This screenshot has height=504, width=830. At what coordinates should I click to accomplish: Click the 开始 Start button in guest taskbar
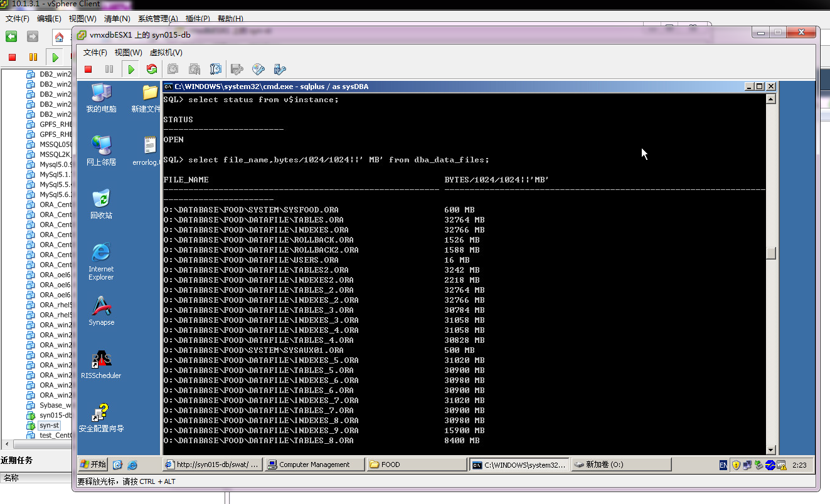[x=93, y=465]
